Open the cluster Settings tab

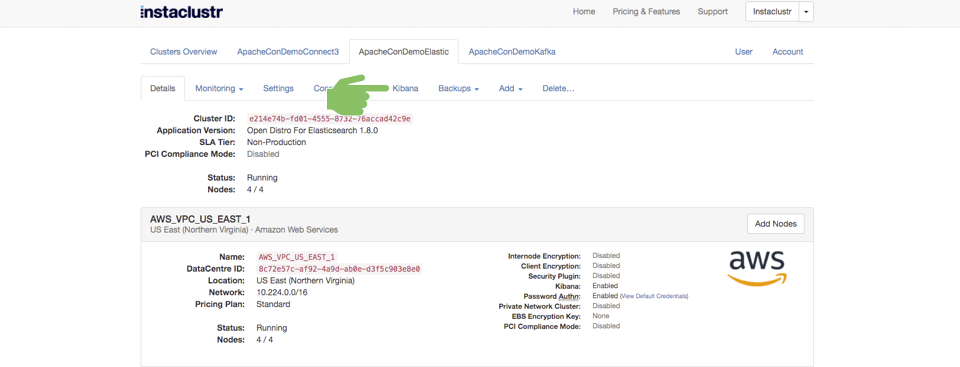coord(279,88)
